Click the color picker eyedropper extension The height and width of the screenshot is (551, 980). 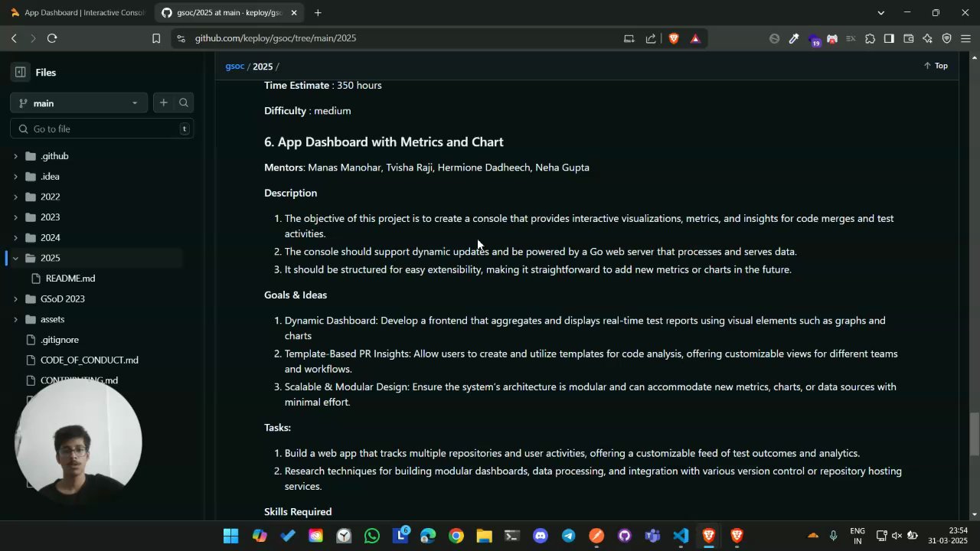[794, 38]
